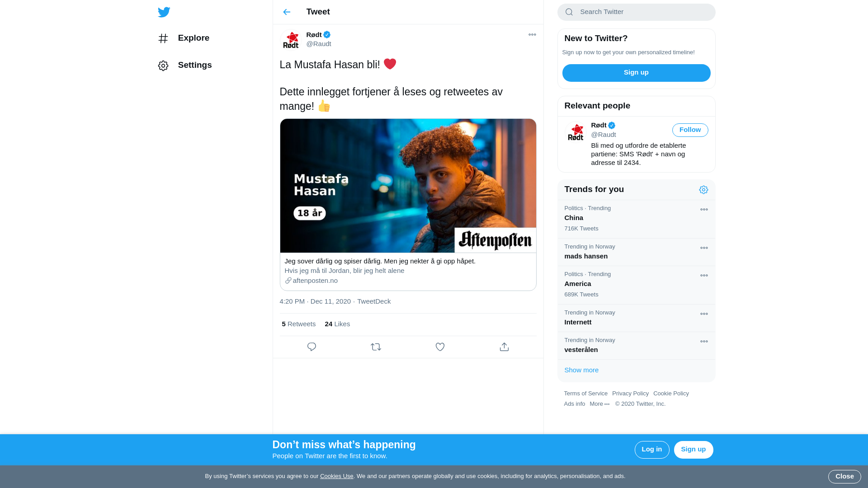Follow the Rødt account
Image resolution: width=868 pixels, height=488 pixels.
pos(690,130)
